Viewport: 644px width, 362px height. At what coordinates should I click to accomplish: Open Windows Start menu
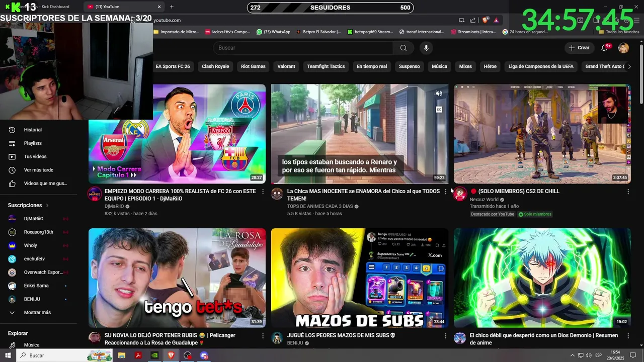tap(8, 355)
